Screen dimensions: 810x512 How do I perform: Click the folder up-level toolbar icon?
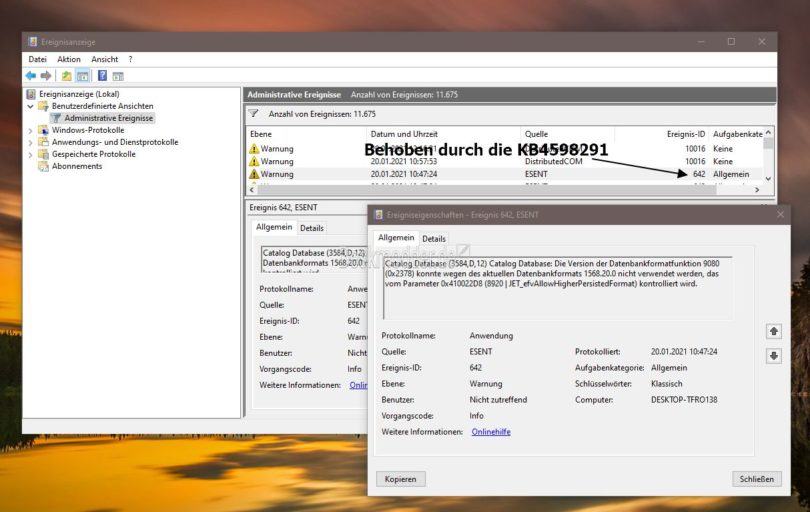click(66, 75)
